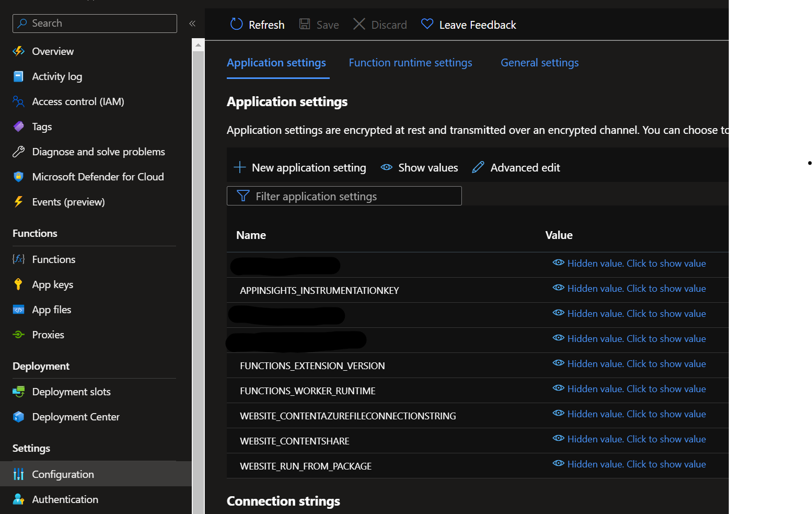
Task: Select the WEBSITE_CONTENTAZUREFILECONNECTIONSTRING setting name
Action: 348,416
